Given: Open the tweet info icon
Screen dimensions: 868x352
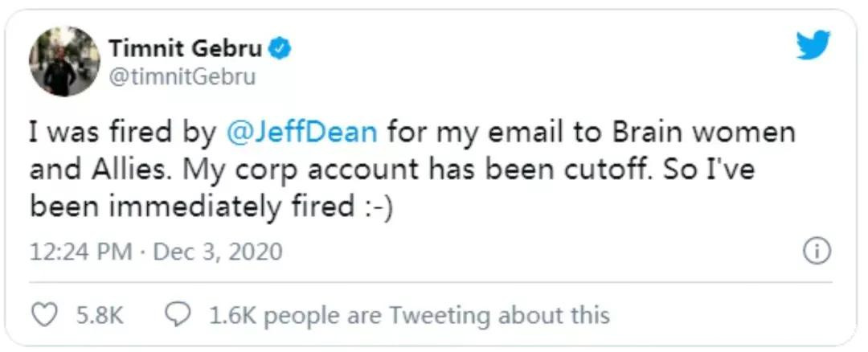Looking at the screenshot, I should (x=817, y=252).
